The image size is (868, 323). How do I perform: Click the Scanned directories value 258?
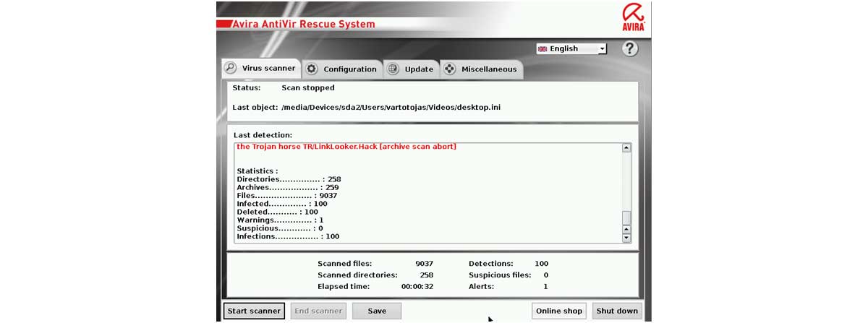(x=427, y=275)
